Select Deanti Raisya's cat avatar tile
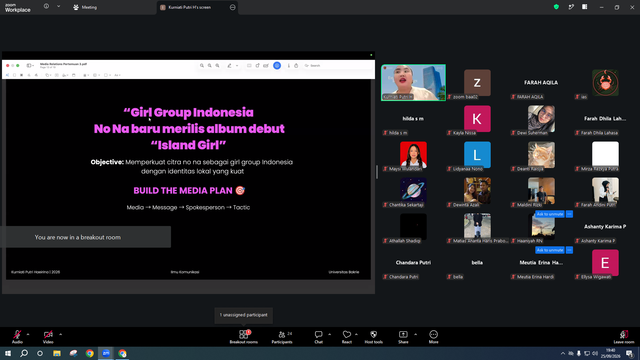 tap(541, 155)
